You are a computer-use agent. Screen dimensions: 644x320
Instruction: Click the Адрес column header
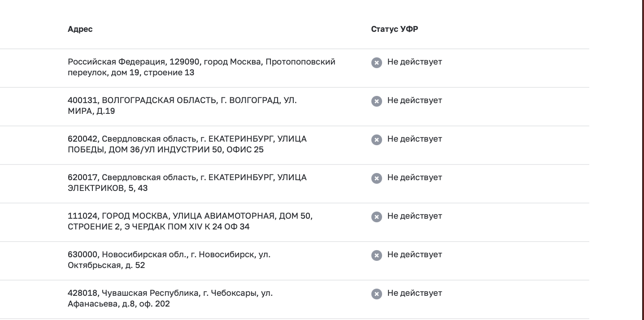click(80, 30)
